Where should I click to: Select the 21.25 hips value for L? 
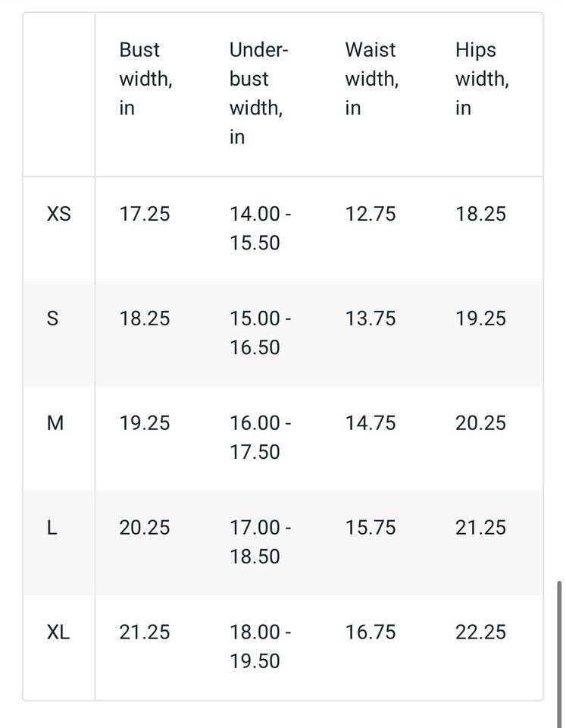(480, 528)
